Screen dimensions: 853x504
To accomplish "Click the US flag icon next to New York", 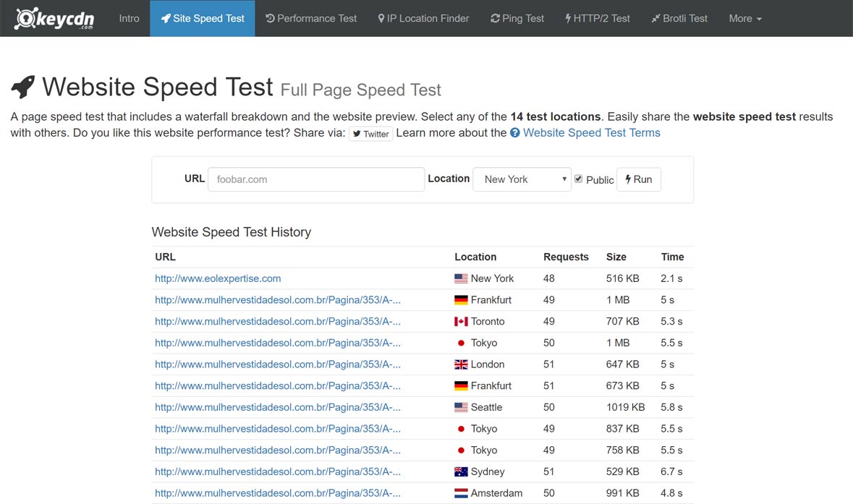I will pos(461,278).
